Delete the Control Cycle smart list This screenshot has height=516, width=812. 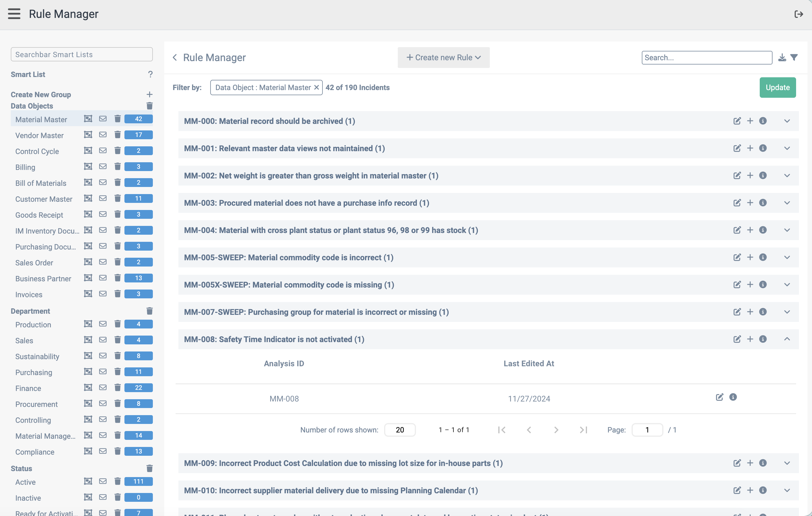coord(117,151)
